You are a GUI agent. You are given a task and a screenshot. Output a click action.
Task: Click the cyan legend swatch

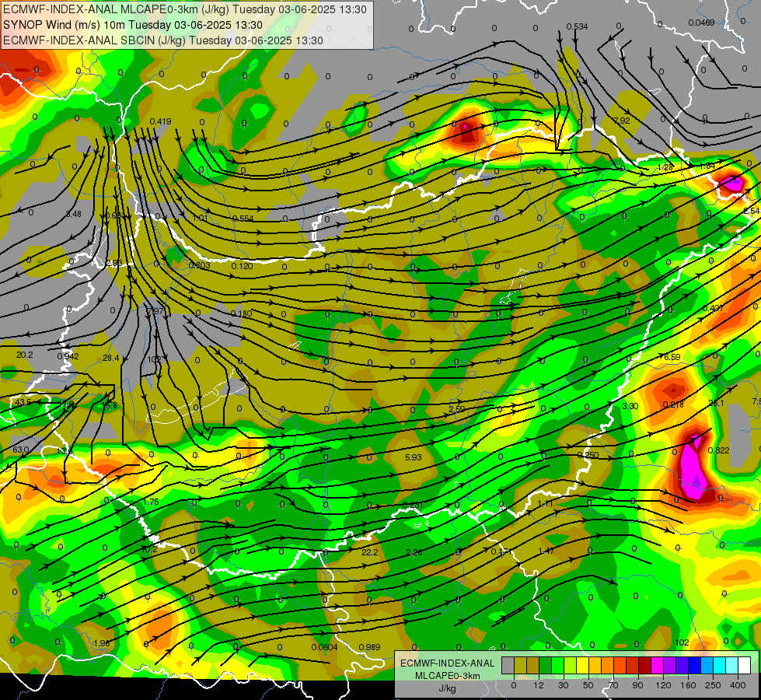pyautogui.click(x=719, y=665)
